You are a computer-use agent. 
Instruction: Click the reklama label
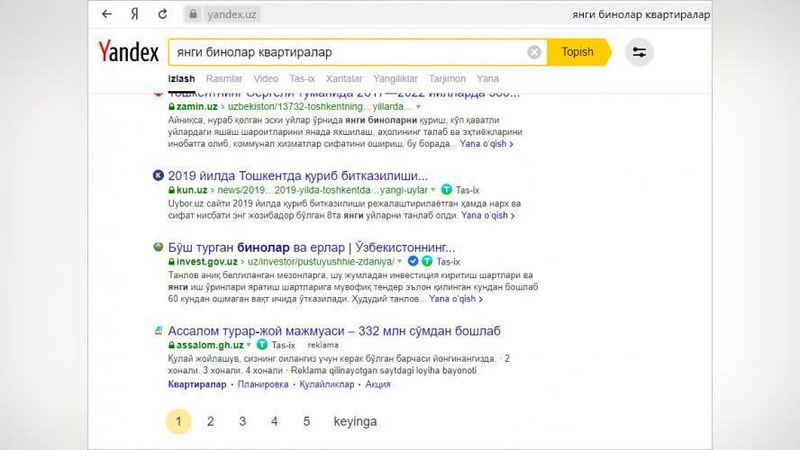(323, 345)
